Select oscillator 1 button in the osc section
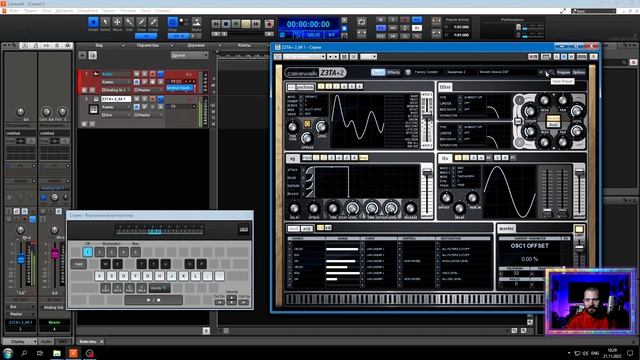Image resolution: width=640 pixels, height=360 pixels. coord(321,87)
